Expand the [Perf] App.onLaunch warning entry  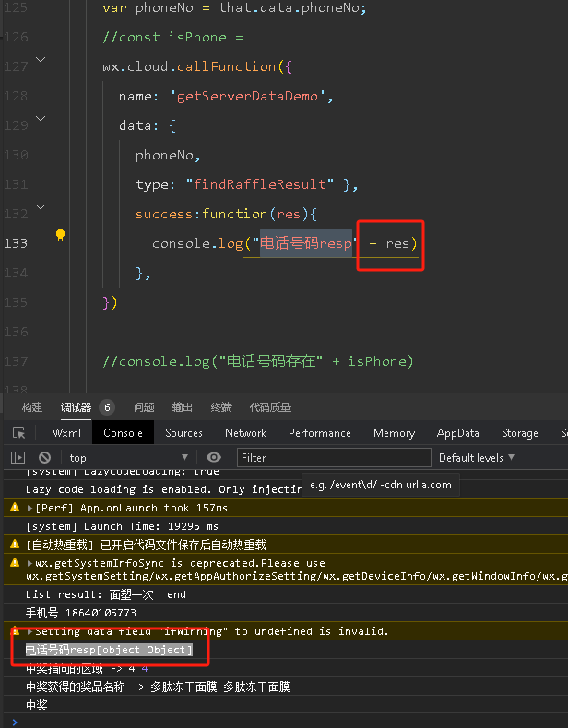point(30,508)
